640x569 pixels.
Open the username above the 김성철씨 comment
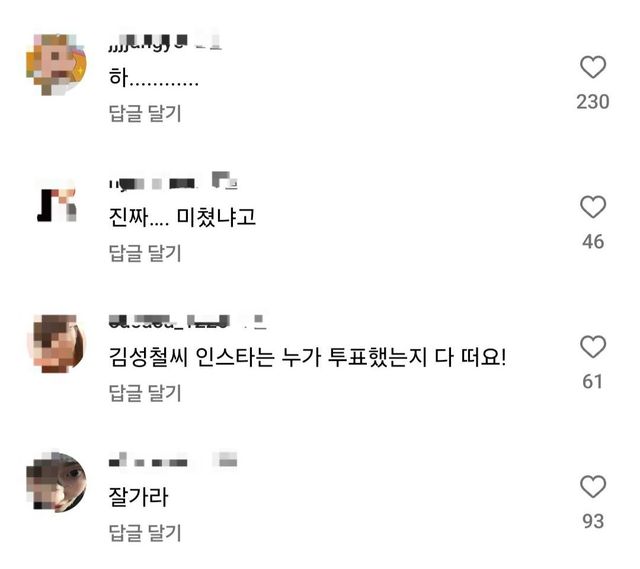pos(185,322)
